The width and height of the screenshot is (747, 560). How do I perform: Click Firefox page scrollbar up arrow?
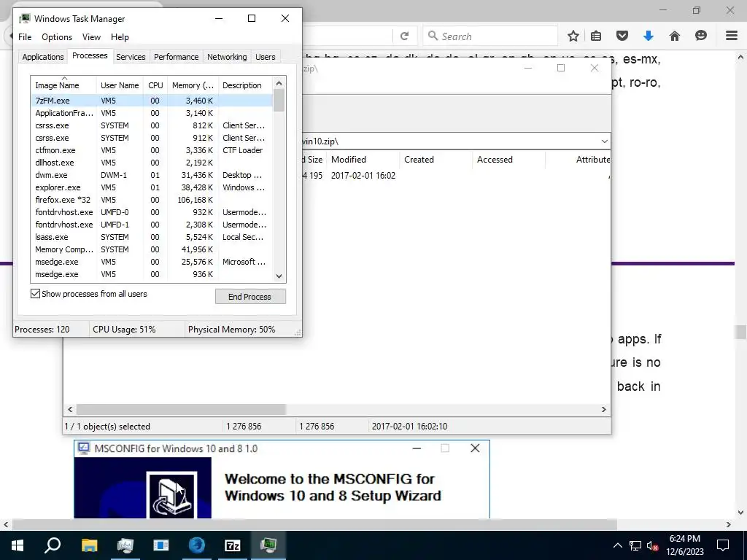pos(740,57)
